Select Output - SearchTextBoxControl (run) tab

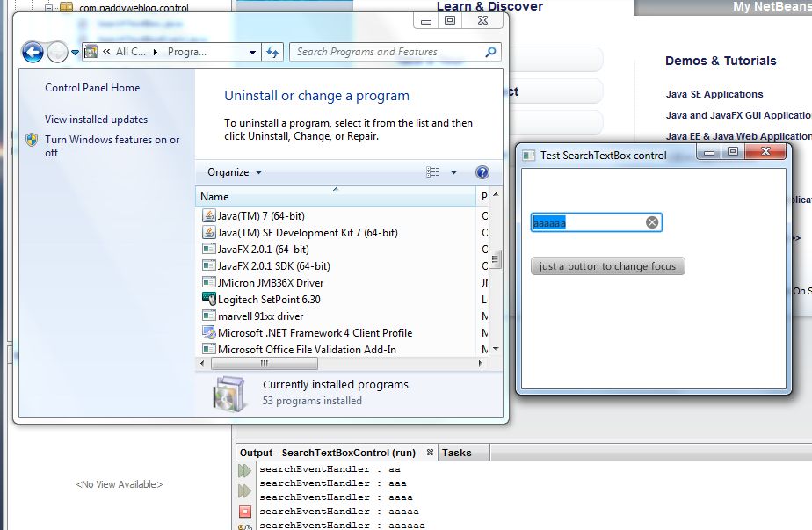[x=328, y=453]
